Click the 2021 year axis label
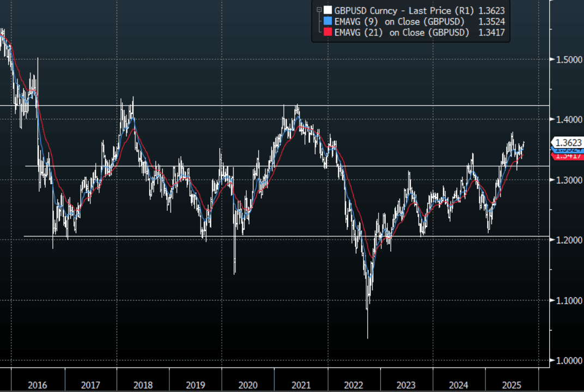The height and width of the screenshot is (392, 584). tap(301, 385)
